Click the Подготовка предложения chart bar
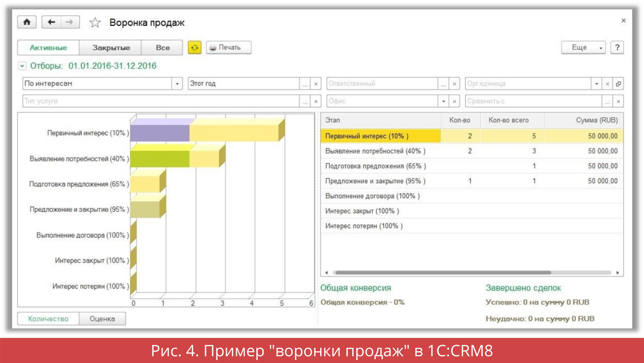Screen dimensions: 644x363 pyautogui.click(x=145, y=184)
